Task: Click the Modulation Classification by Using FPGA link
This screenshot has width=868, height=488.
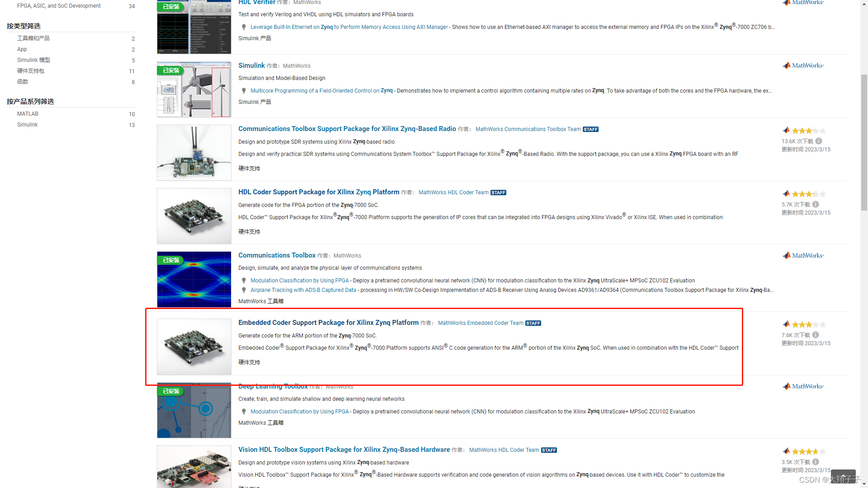Action: (300, 280)
